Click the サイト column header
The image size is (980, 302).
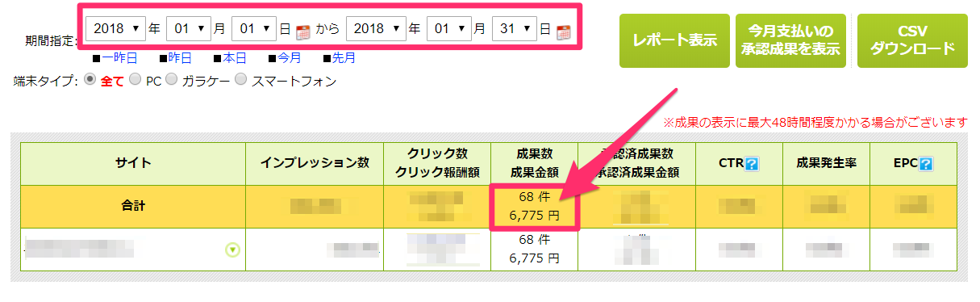click(x=133, y=163)
